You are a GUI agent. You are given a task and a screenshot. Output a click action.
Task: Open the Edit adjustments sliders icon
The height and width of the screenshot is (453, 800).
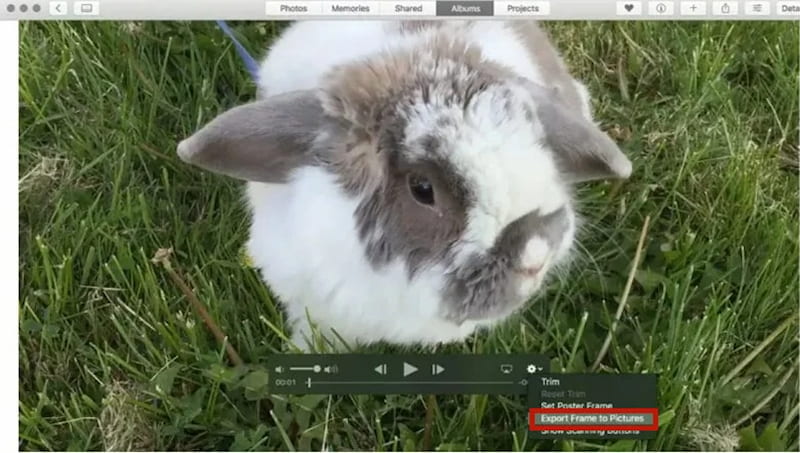point(757,8)
